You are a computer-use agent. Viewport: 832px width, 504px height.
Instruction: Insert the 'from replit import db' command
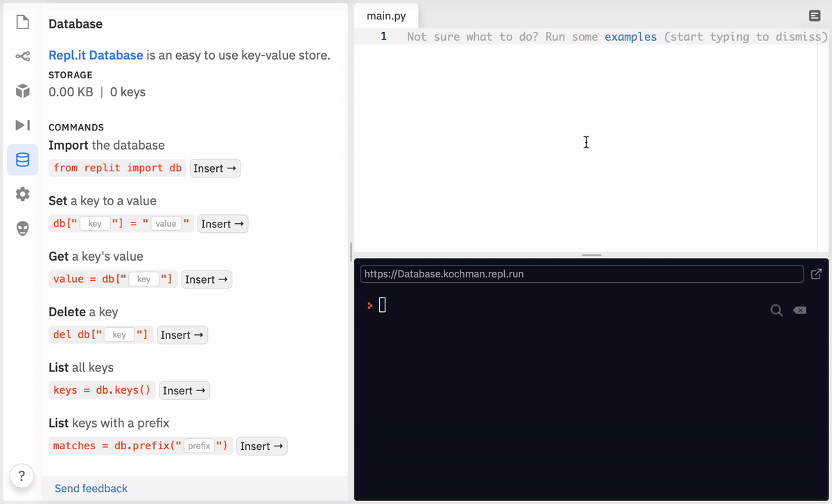[215, 168]
